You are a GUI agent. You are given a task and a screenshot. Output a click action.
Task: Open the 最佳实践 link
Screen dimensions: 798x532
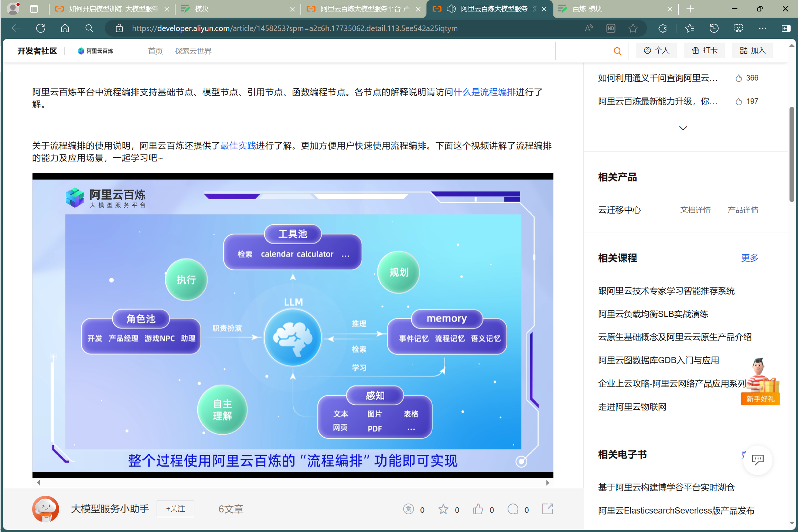238,146
